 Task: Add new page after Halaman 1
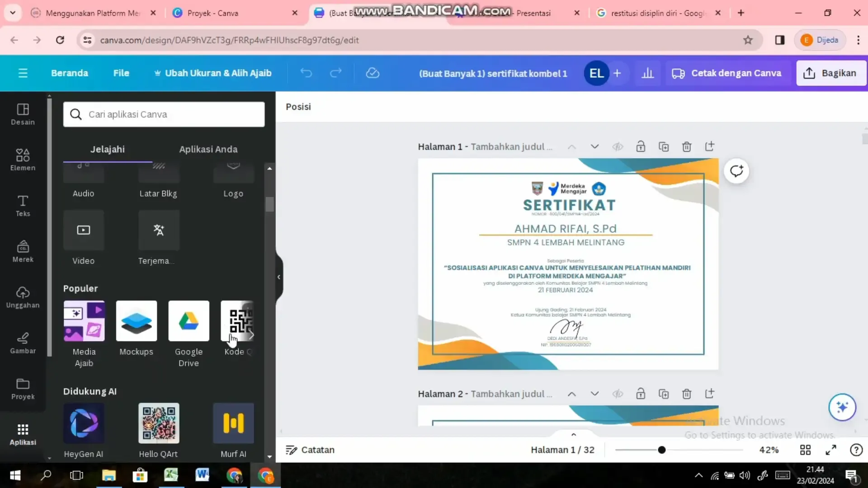[709, 146]
